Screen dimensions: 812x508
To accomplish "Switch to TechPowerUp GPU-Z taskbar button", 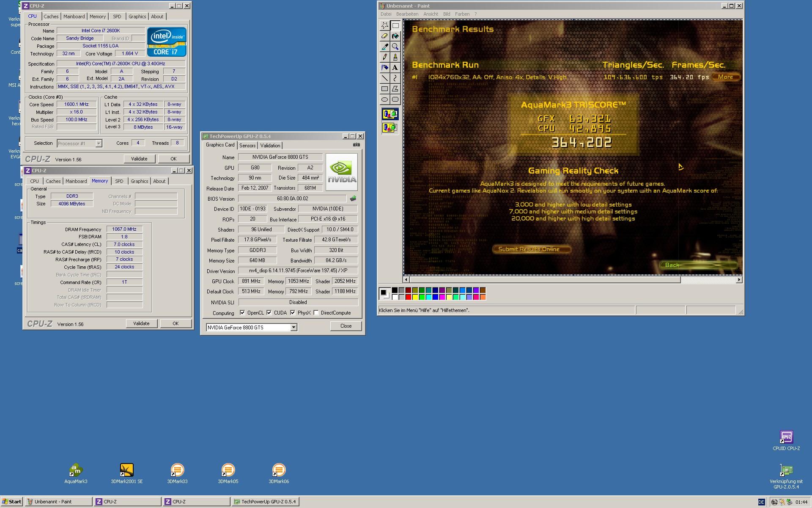I will tap(265, 502).
